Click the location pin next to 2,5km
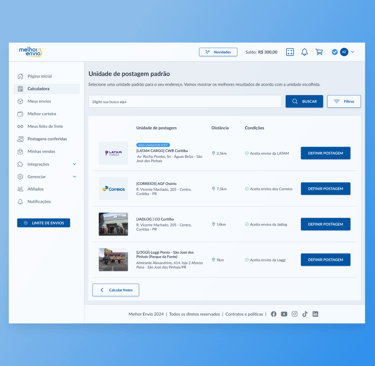Image resolution: width=375 pixels, height=366 pixels. pyautogui.click(x=213, y=153)
